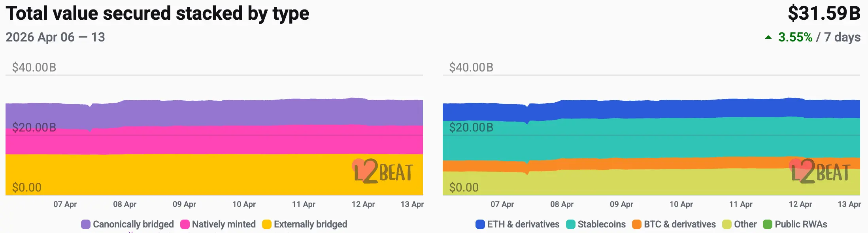Click the ETH & derivatives blue swatch

(x=480, y=224)
